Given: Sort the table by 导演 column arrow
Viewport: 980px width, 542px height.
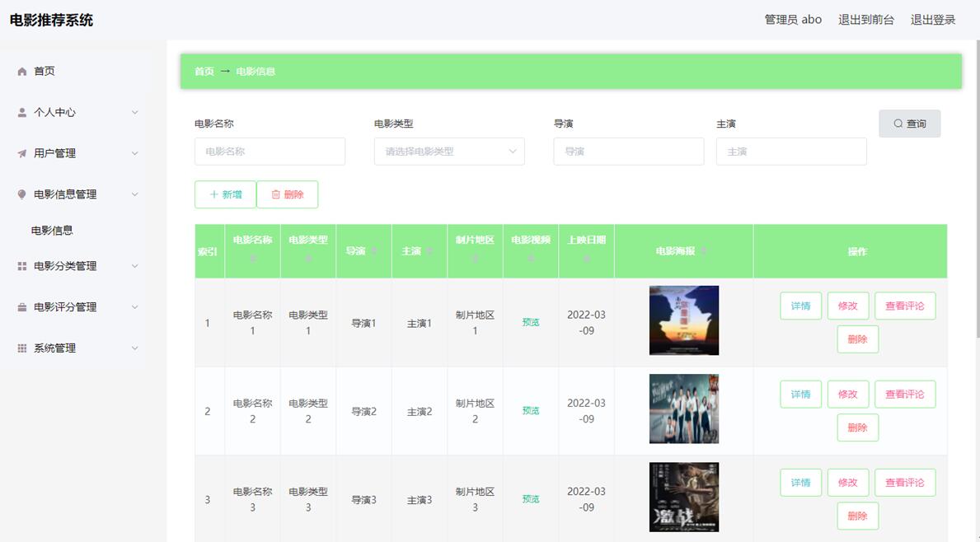Looking at the screenshot, I should [374, 251].
